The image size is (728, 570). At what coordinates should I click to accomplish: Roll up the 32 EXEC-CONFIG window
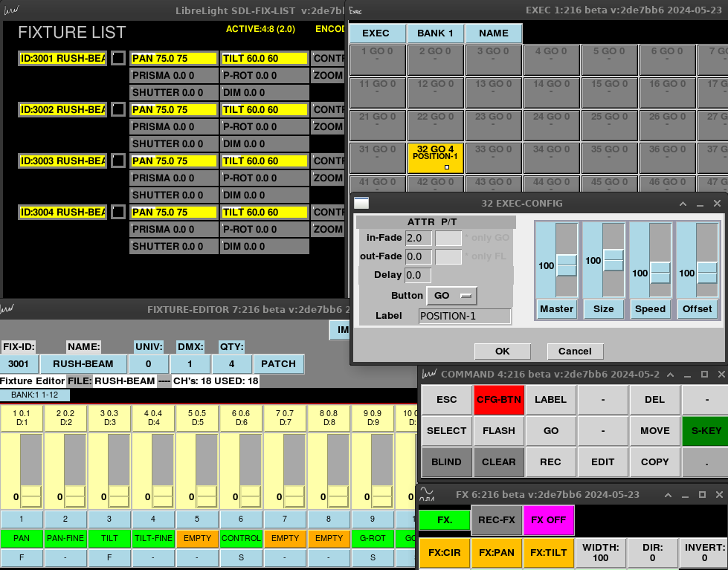(683, 203)
